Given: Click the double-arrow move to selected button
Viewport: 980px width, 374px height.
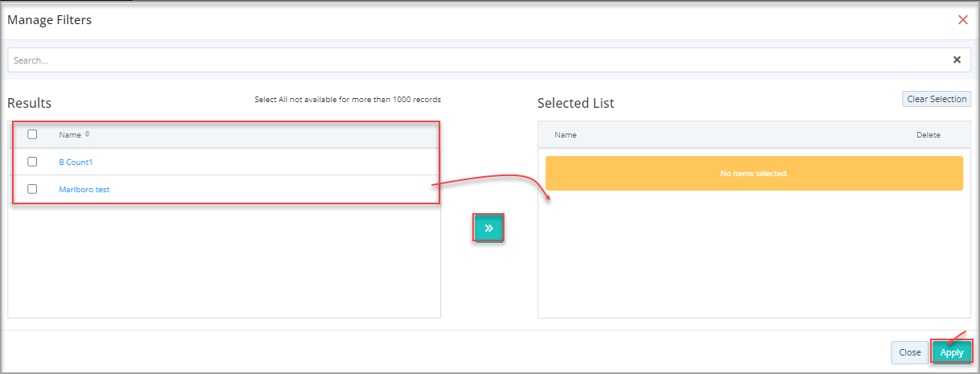Looking at the screenshot, I should click(488, 228).
